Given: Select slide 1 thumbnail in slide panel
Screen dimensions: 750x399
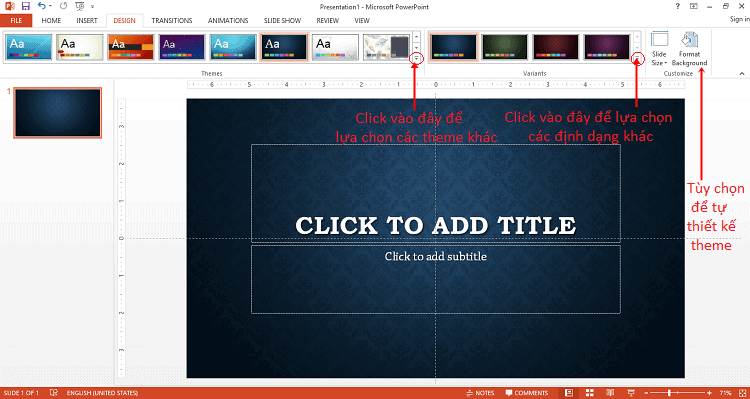Looking at the screenshot, I should pyautogui.click(x=57, y=113).
